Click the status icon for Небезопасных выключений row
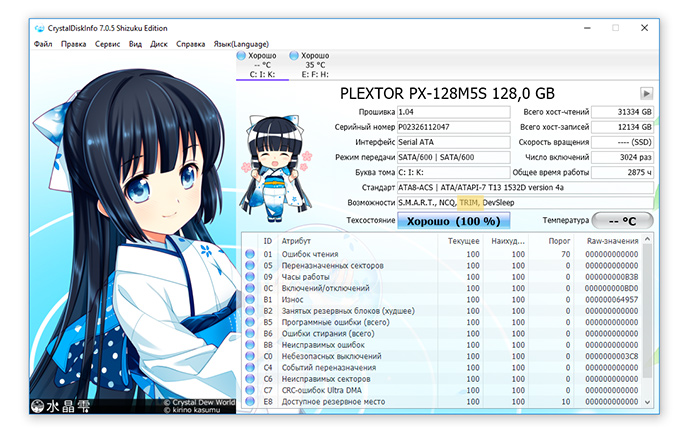The image size is (700, 439). click(x=250, y=356)
